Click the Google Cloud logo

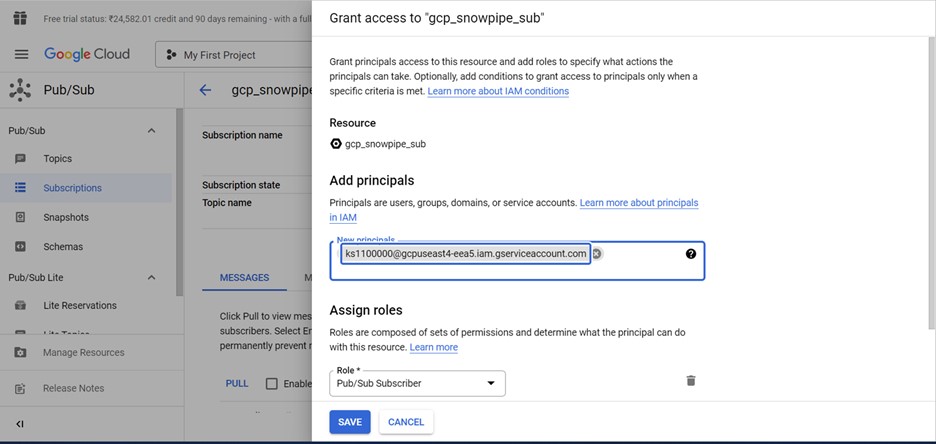(x=87, y=54)
